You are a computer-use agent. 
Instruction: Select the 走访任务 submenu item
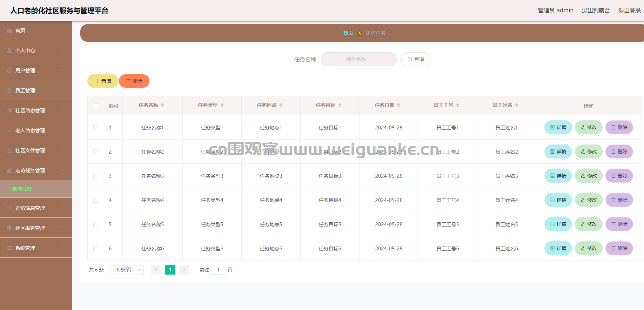[22, 189]
